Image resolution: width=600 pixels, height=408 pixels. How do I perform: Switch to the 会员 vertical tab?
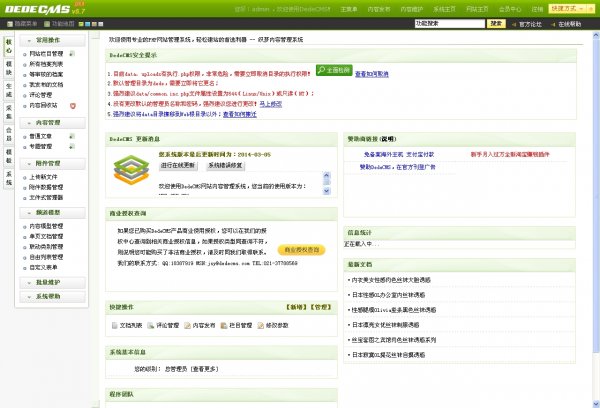coord(9,134)
